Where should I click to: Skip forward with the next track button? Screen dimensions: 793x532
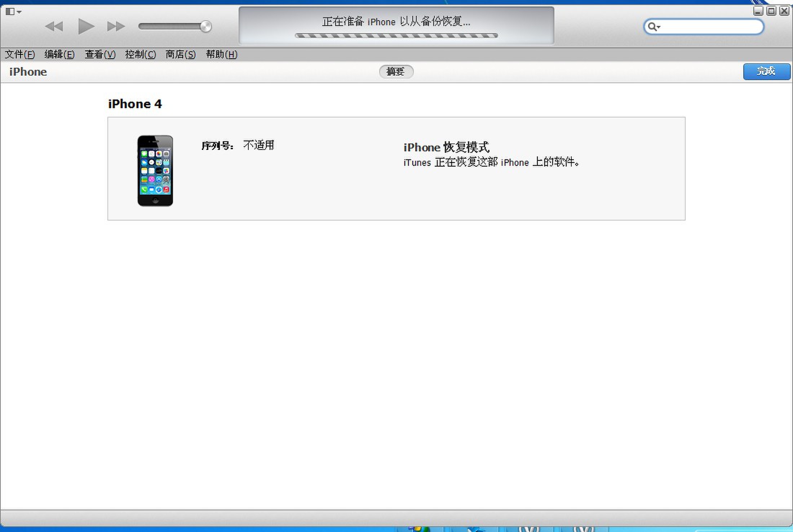tap(116, 26)
